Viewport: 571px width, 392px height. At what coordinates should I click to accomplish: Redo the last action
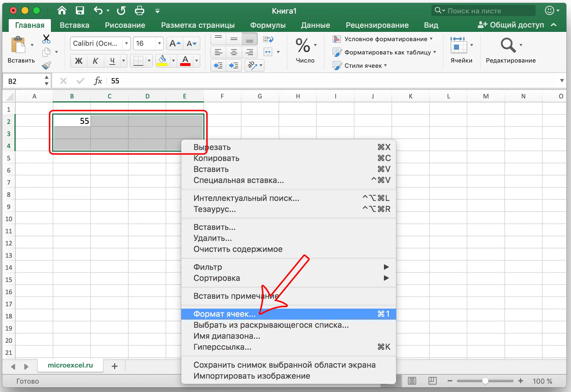point(121,11)
